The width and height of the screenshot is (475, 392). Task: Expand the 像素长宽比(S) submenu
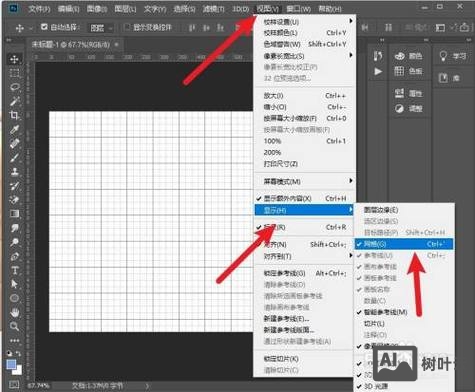pyautogui.click(x=304, y=56)
